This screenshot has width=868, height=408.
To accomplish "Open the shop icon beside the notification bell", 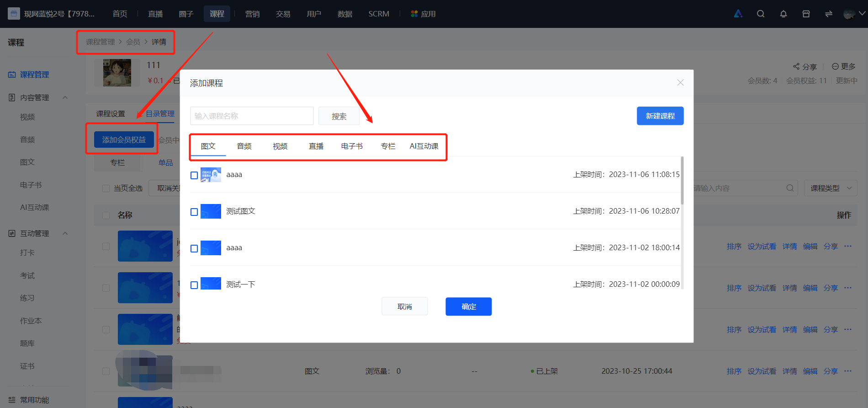I will [x=806, y=14].
